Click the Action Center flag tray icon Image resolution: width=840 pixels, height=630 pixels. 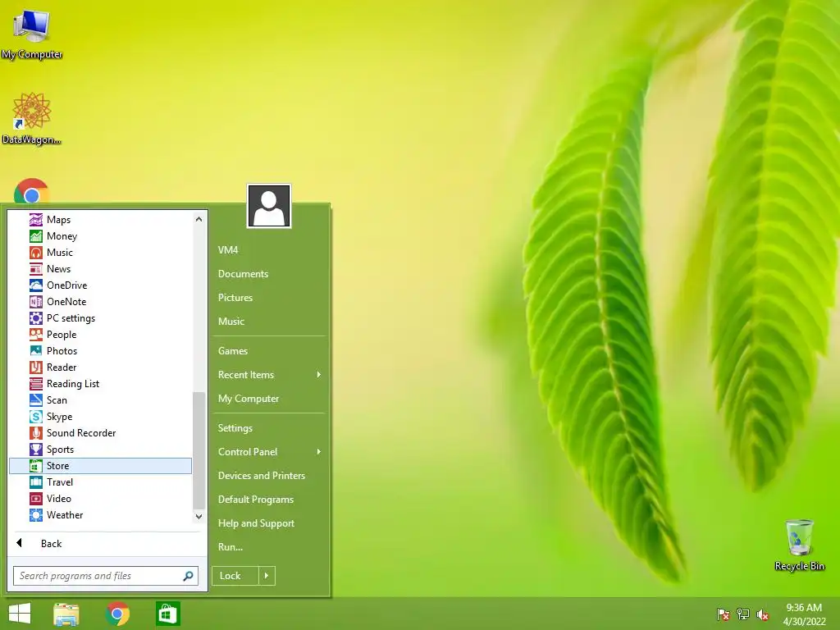723,614
